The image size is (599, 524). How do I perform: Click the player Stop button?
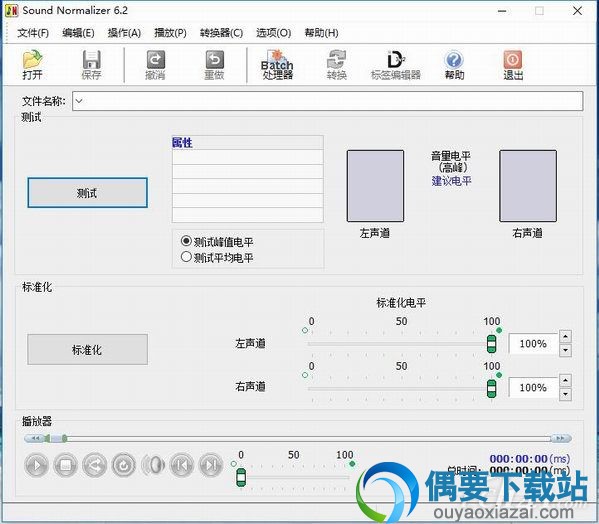pyautogui.click(x=65, y=465)
